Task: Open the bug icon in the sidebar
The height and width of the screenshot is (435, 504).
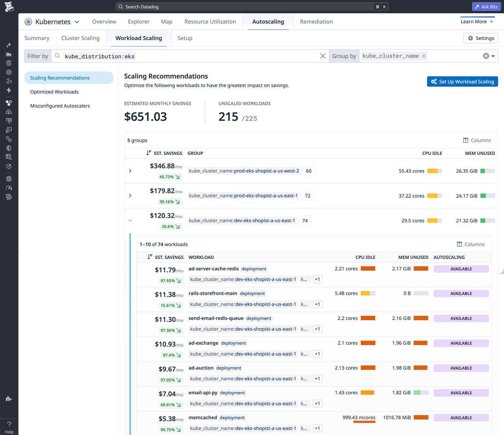Action: pyautogui.click(x=9, y=179)
